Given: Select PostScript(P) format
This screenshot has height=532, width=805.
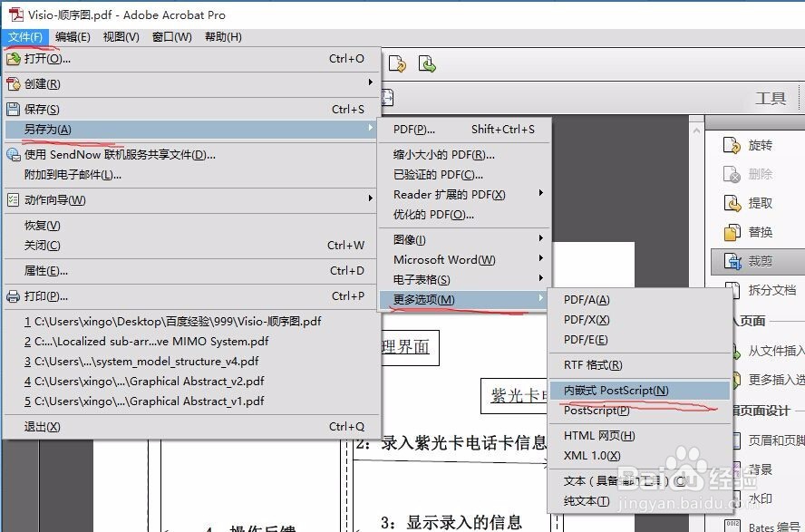Looking at the screenshot, I should [640, 411].
